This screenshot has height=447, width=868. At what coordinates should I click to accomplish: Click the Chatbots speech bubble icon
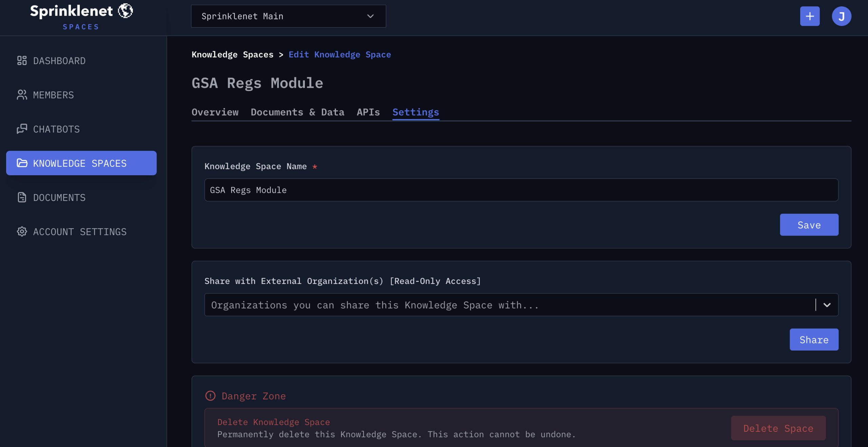22,129
